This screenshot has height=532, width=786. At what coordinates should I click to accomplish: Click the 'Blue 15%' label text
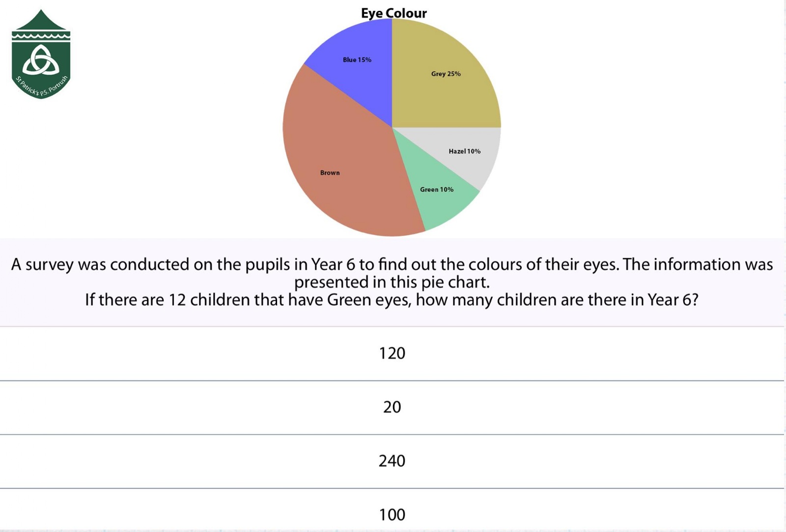pyautogui.click(x=357, y=60)
